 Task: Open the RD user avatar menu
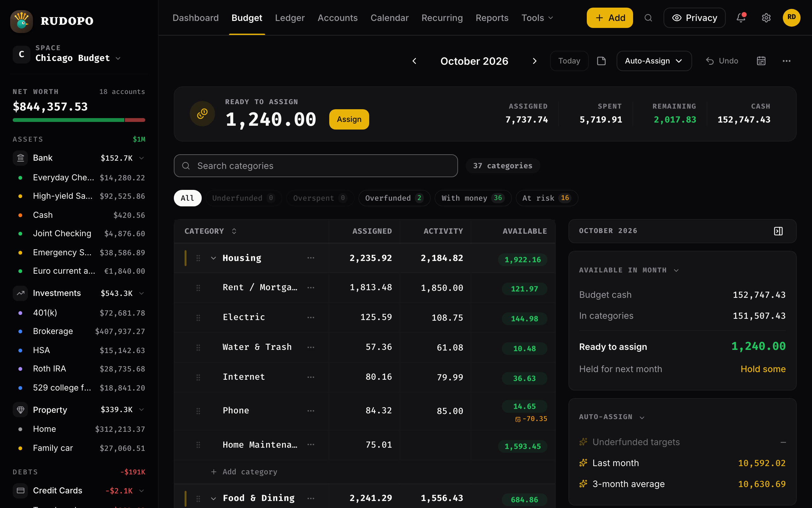click(791, 17)
